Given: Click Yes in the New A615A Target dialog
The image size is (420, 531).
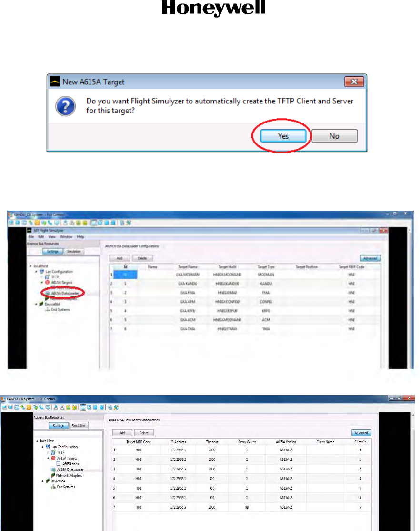Looking at the screenshot, I should tap(283, 136).
